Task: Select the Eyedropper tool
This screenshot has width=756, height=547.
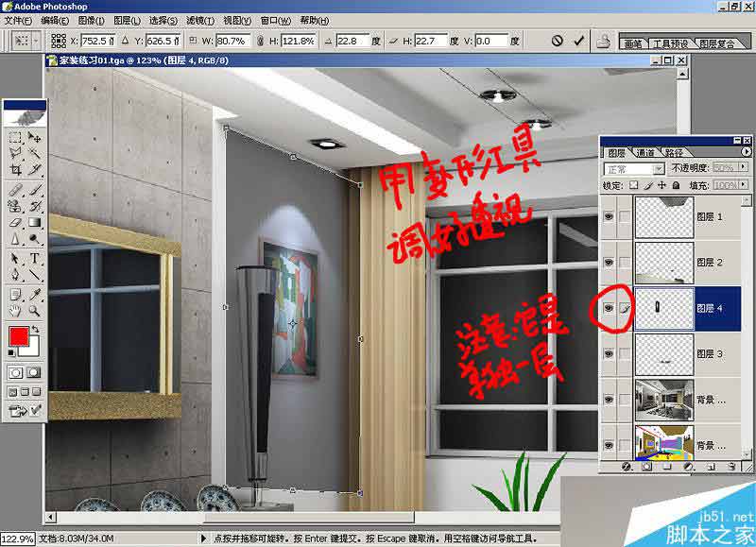Action: pos(34,295)
